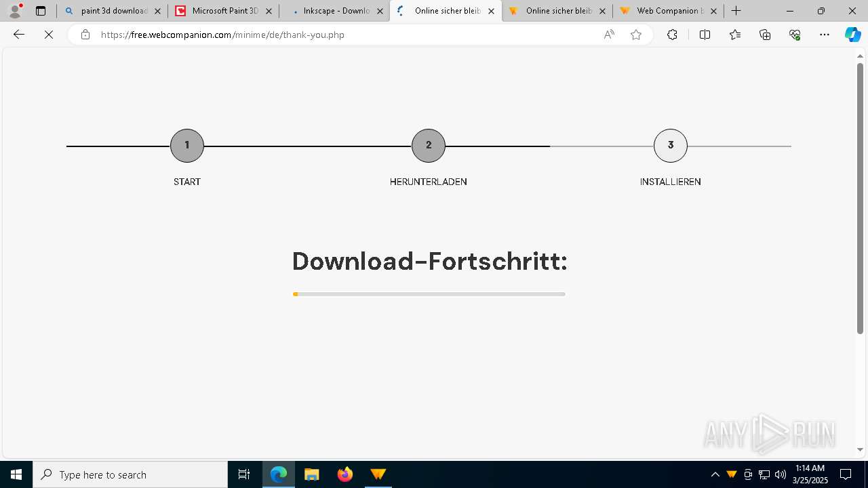Click the Download-Fortschritt heading
The image size is (868, 488).
[429, 261]
